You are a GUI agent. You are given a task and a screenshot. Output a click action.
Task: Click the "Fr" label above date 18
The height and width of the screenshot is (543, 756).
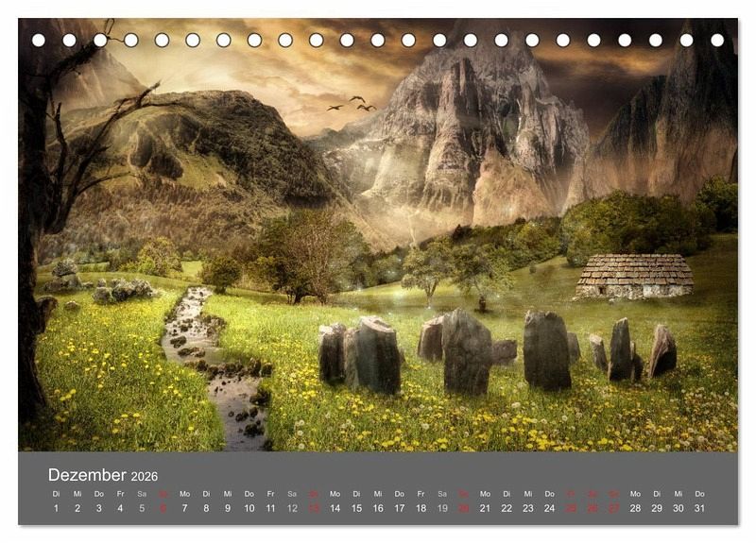tap(421, 494)
